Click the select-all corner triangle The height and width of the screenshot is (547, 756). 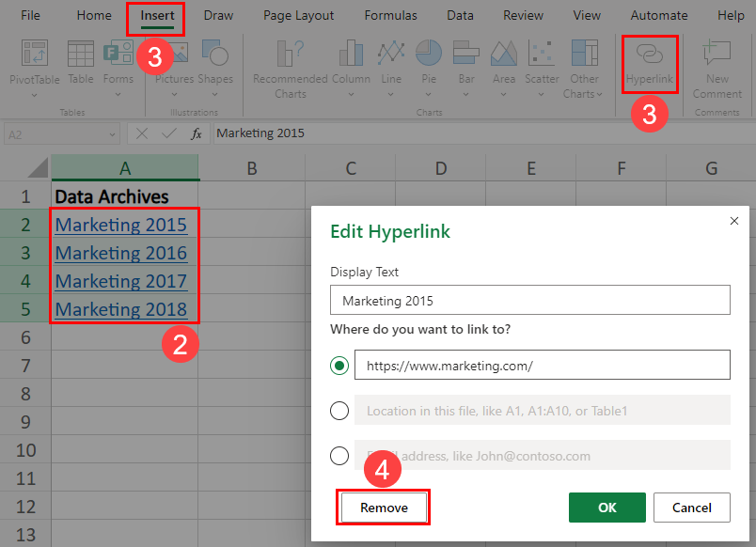click(39, 168)
